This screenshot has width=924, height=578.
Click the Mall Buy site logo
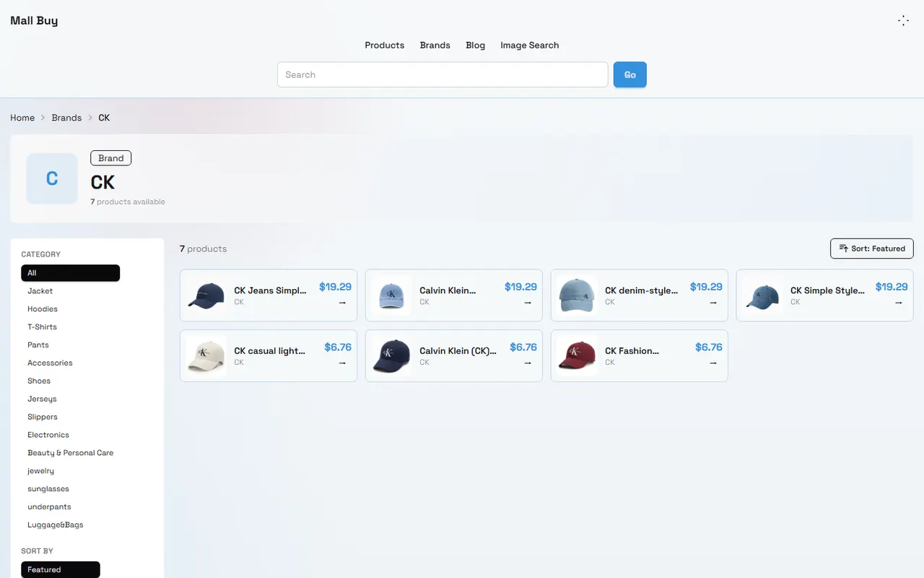tap(34, 20)
